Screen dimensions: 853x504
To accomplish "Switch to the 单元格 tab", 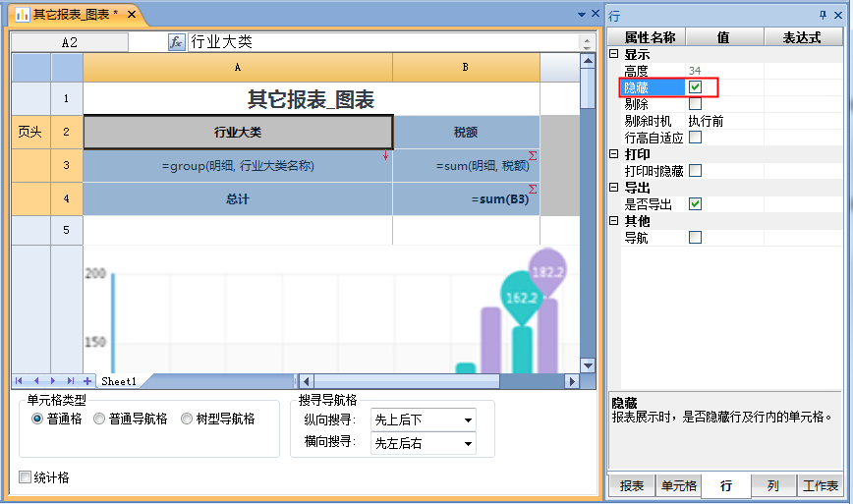I will (x=679, y=486).
